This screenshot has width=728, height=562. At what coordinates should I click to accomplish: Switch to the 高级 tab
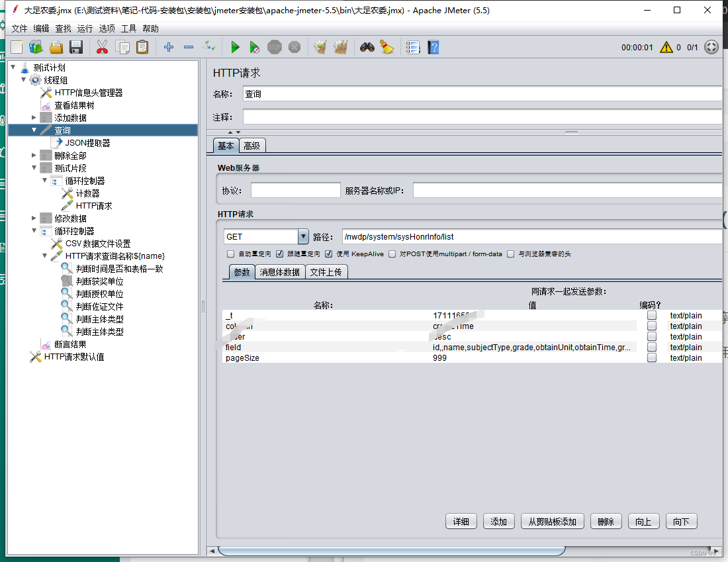click(252, 146)
